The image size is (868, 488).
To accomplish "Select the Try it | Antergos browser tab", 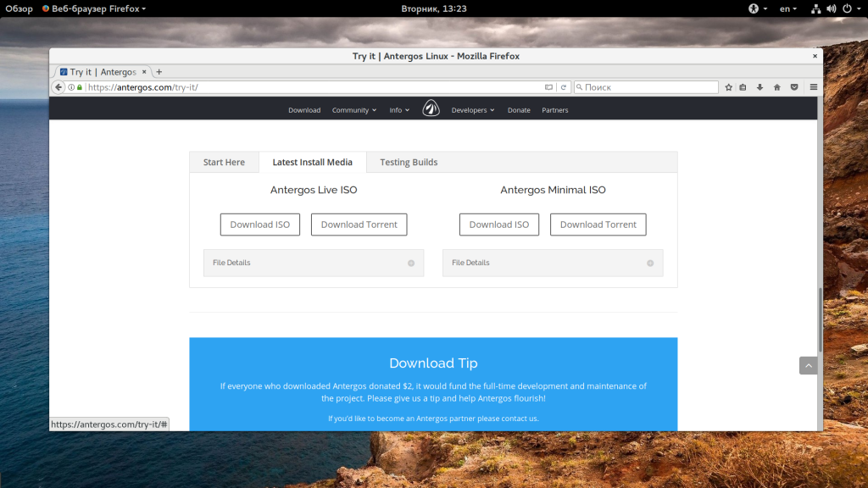I will (103, 72).
